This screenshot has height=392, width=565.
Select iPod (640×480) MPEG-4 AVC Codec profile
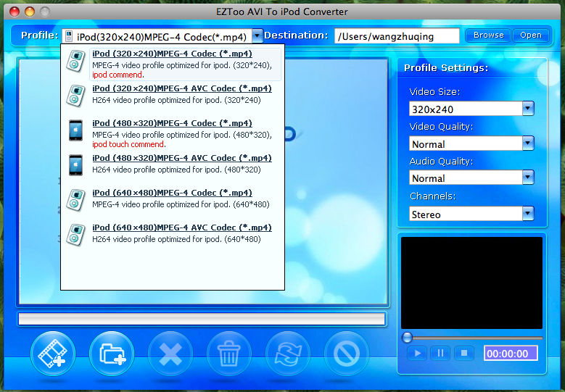(x=181, y=228)
